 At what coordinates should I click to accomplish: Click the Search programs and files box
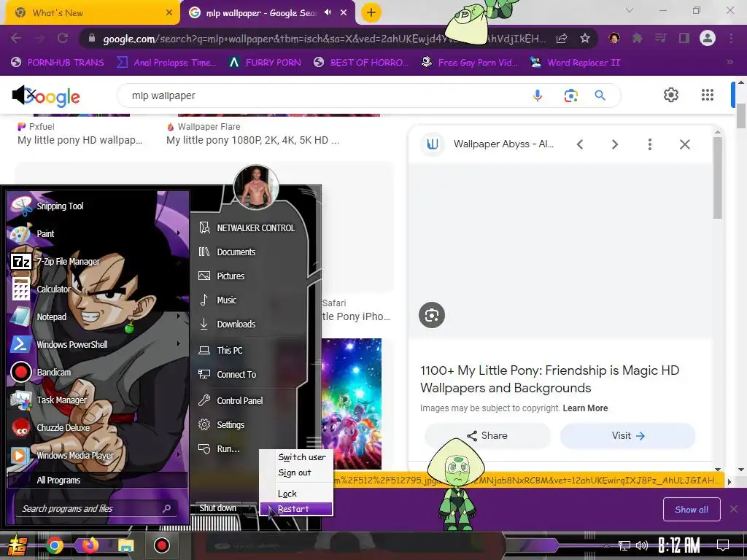pos(96,508)
